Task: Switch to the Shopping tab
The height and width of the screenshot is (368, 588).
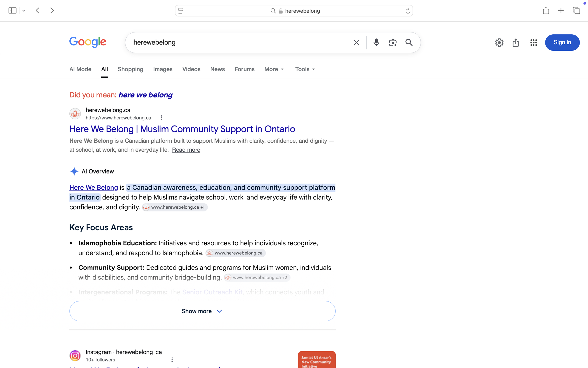Action: [131, 69]
